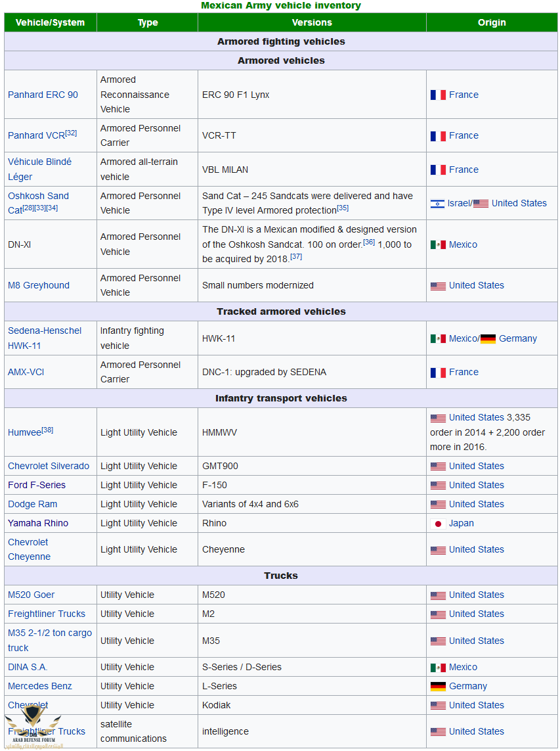The height and width of the screenshot is (751, 560).
Task: Follow the Chevrolet Cheyenne link
Action: click(x=29, y=549)
